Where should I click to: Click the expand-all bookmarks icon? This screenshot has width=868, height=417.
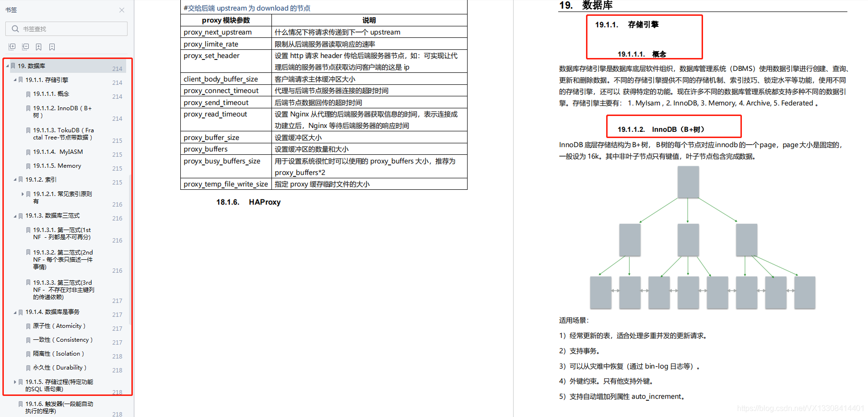tap(12, 47)
